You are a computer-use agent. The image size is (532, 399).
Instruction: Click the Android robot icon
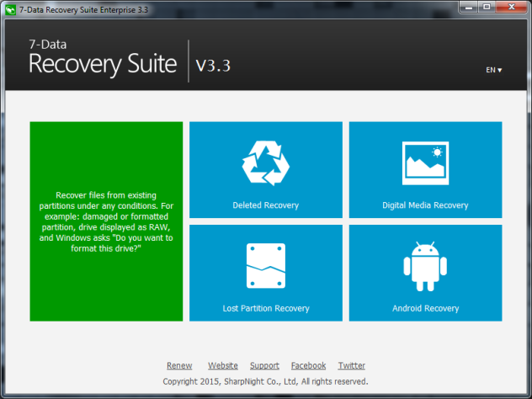pos(425,266)
